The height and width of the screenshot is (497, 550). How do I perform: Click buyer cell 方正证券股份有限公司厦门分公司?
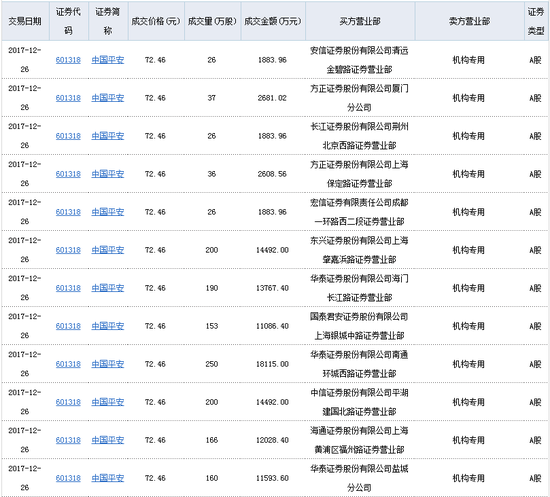[359, 98]
